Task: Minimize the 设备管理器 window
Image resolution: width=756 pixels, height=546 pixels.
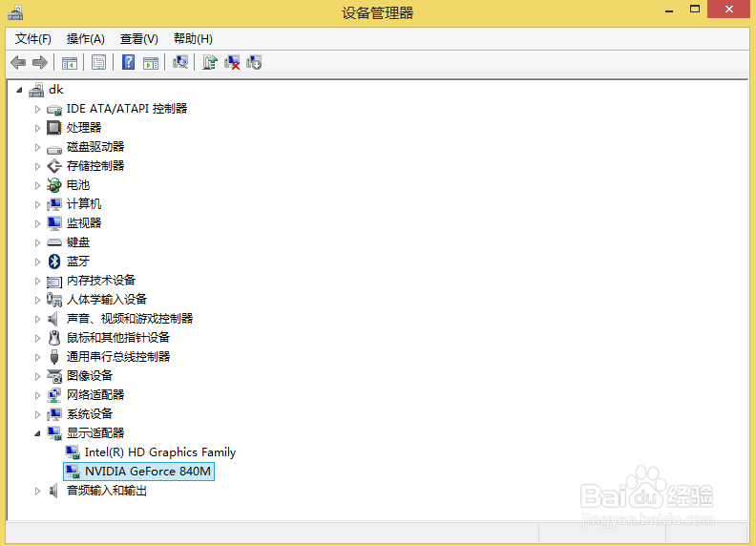Action: point(669,10)
